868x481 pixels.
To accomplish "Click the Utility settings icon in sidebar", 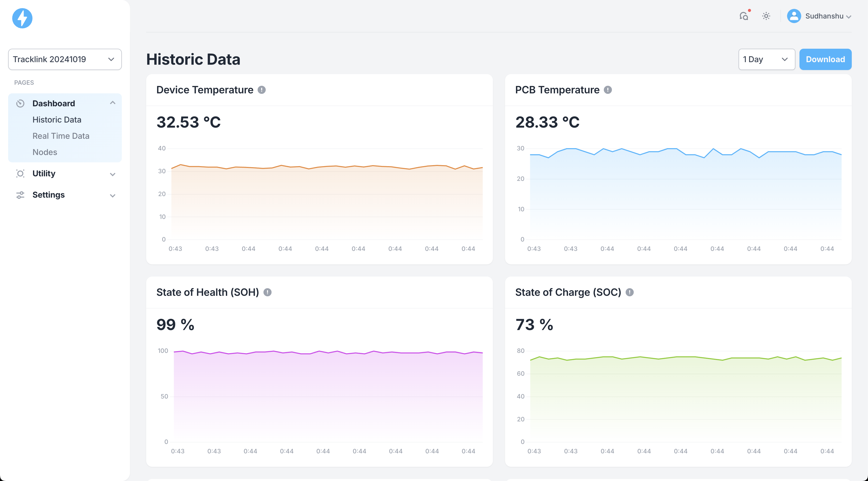I will pos(20,174).
